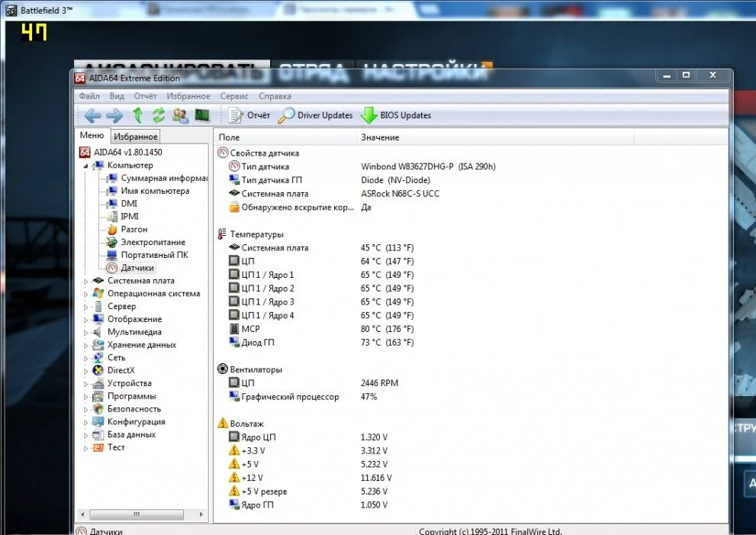The image size is (756, 535).
Task: Open the Сервис menu
Action: pyautogui.click(x=233, y=96)
